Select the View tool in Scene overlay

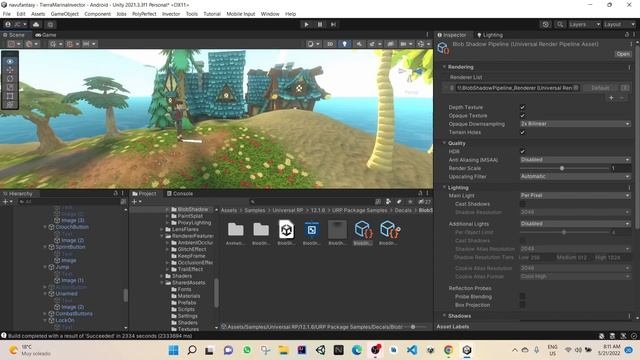(10, 62)
